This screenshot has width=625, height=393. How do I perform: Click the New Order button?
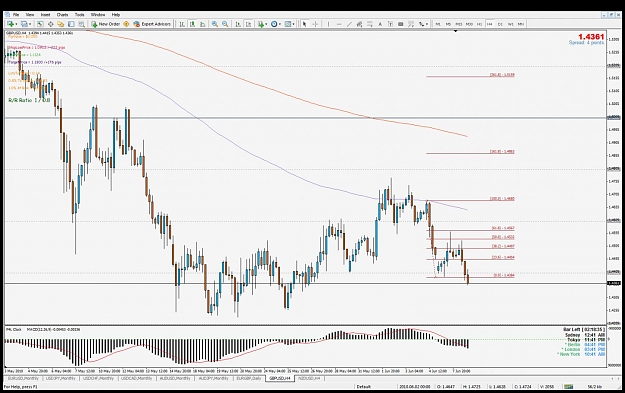(x=106, y=24)
